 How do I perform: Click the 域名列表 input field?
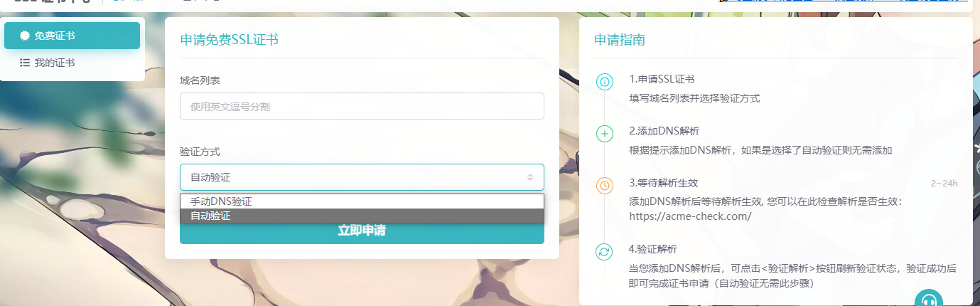click(x=362, y=107)
